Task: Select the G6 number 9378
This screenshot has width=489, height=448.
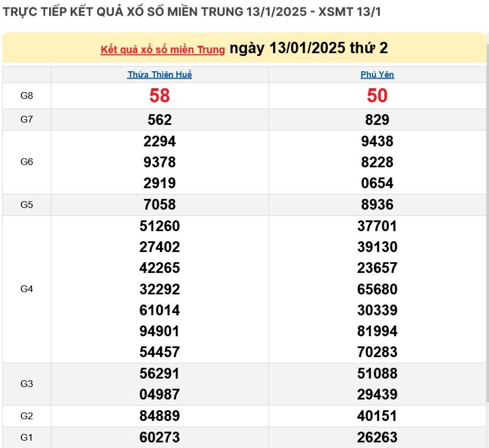Action: click(x=159, y=163)
